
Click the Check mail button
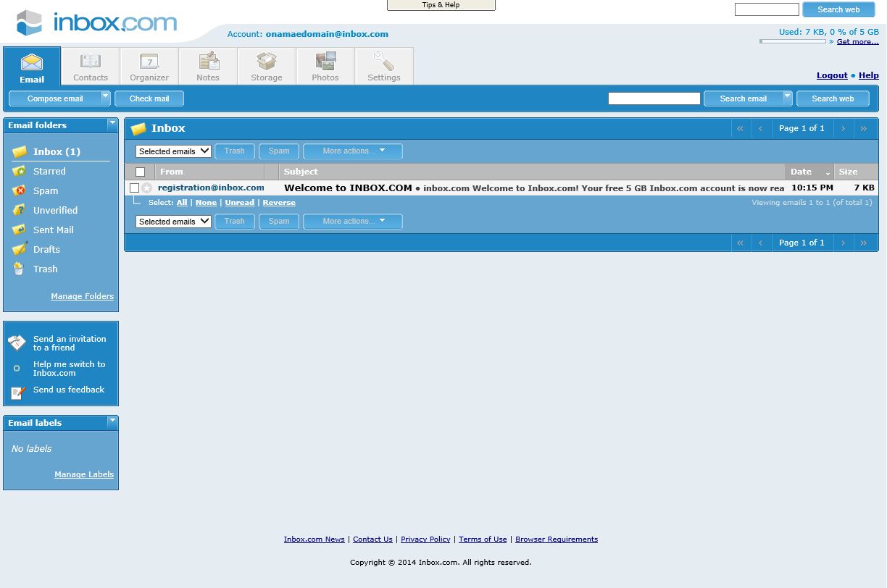[x=149, y=98]
